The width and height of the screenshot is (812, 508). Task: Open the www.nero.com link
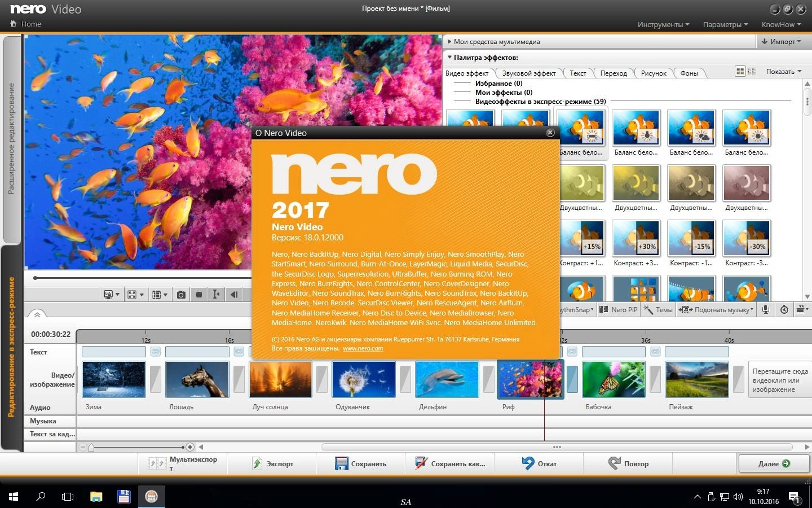coord(363,348)
